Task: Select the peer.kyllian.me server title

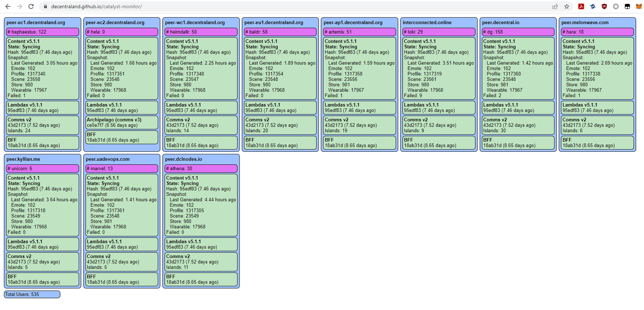Action: [24, 160]
